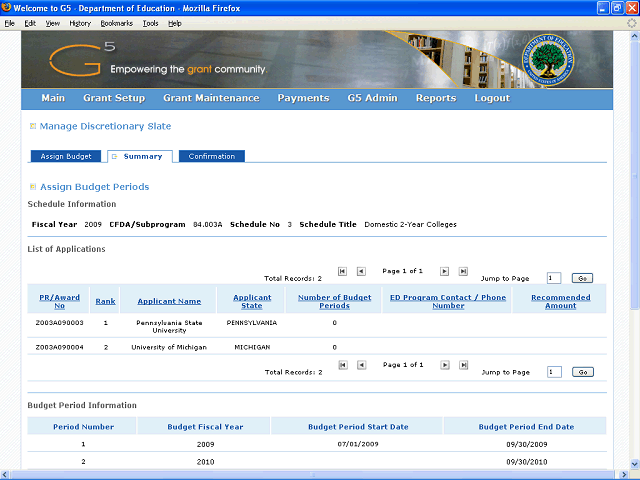Click the Recommended Amount column header link

[x=560, y=301]
